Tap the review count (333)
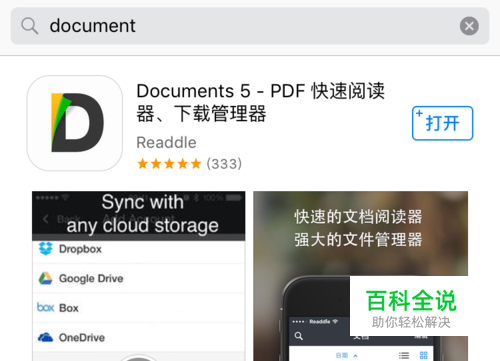Image resolution: width=500 pixels, height=361 pixels. coord(224,164)
